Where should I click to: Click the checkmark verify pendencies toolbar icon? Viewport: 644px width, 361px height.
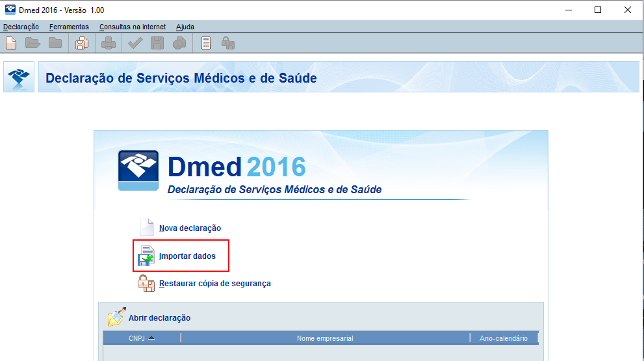[135, 43]
